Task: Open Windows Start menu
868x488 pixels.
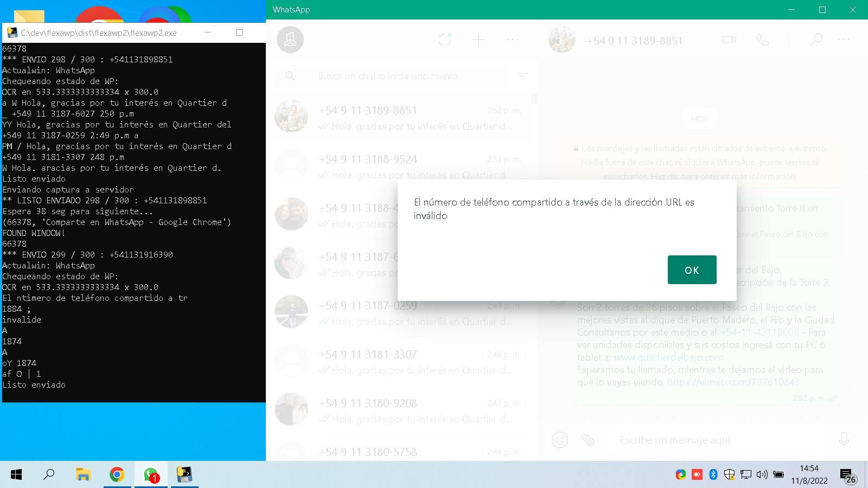Action: click(x=16, y=475)
